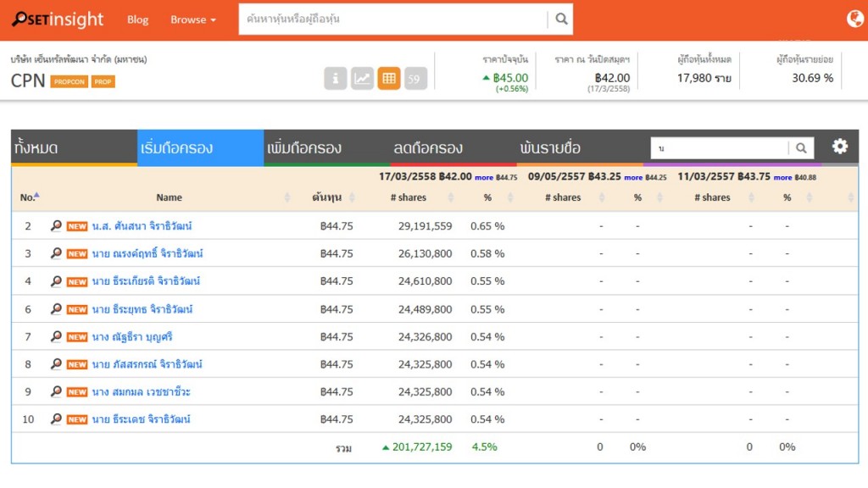Click 29,191,559 shares cell

coord(426,225)
